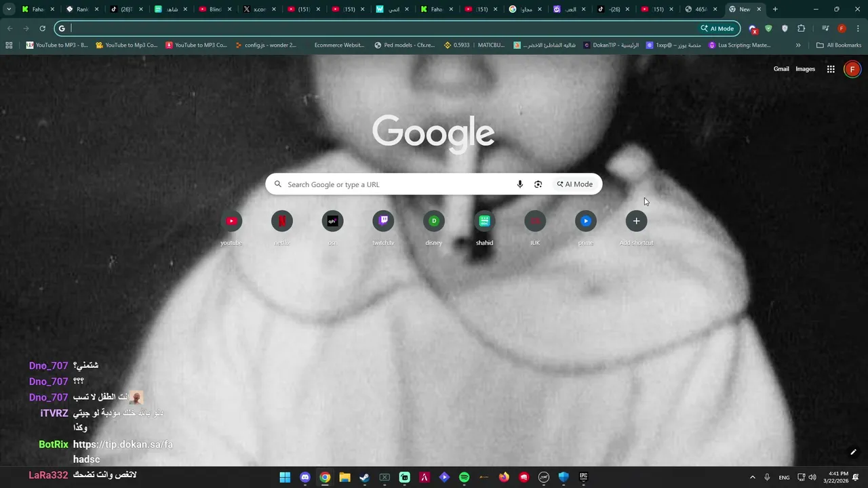Open Firefox from the taskbar

pyautogui.click(x=504, y=477)
